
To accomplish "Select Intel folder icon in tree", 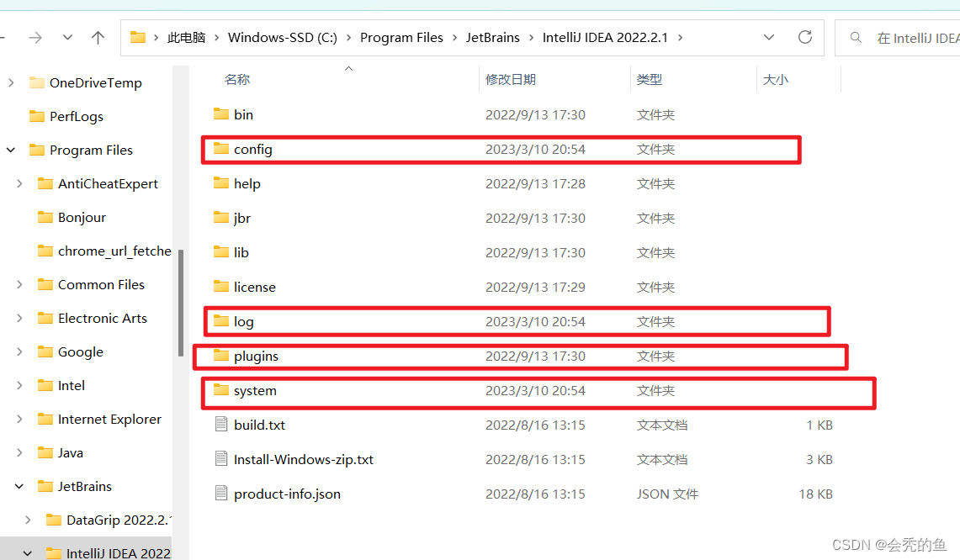I will [x=45, y=386].
